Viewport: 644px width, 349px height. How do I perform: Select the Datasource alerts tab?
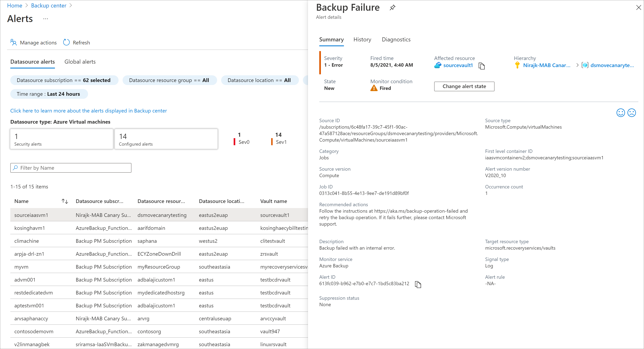32,61
